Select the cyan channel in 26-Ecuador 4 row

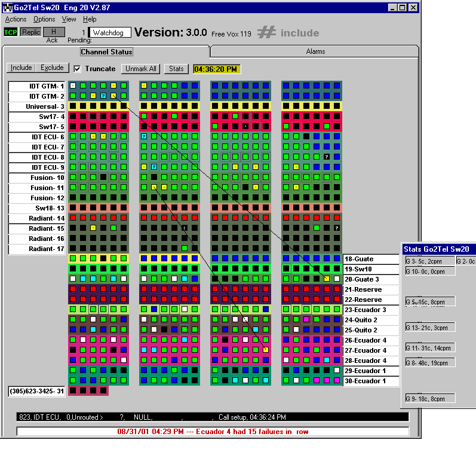pos(185,340)
